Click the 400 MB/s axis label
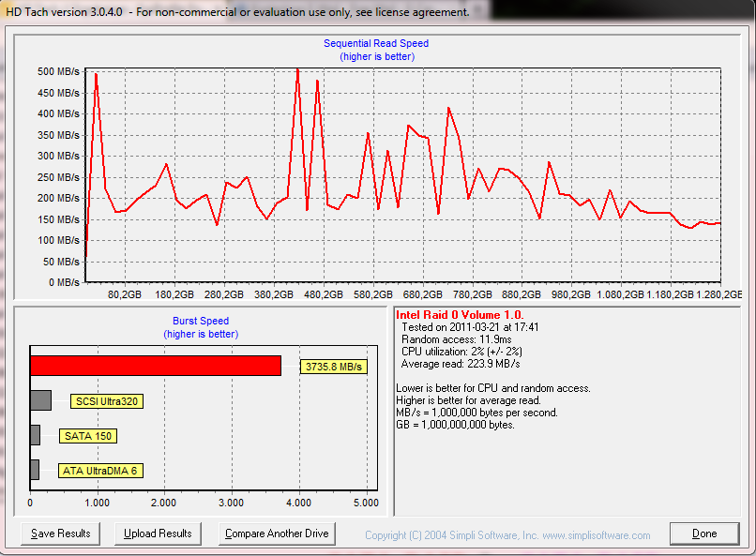The image size is (756, 556). click(x=58, y=113)
